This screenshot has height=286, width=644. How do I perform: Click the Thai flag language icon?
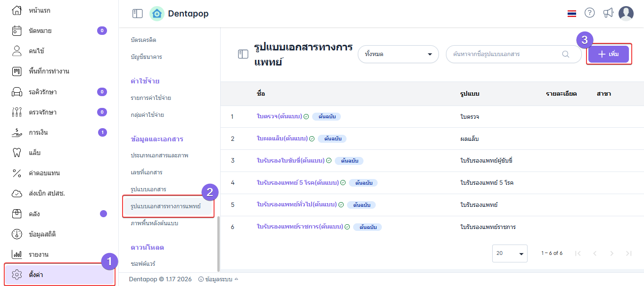[572, 14]
